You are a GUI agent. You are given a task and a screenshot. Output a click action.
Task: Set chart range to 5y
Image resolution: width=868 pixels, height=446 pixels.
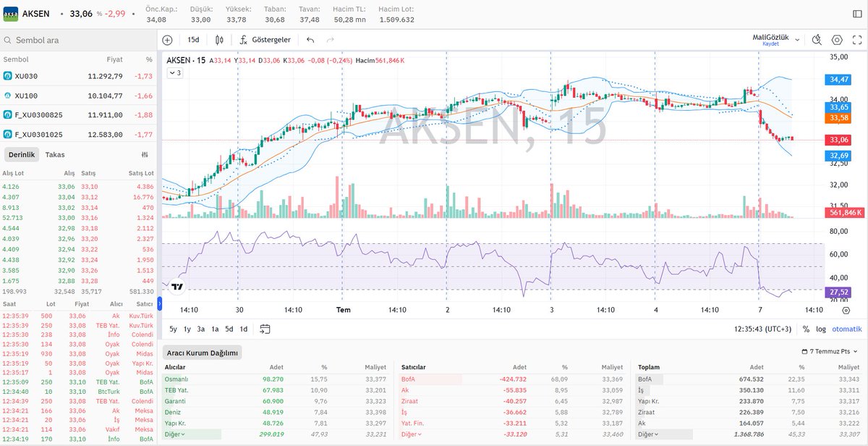tap(174, 329)
